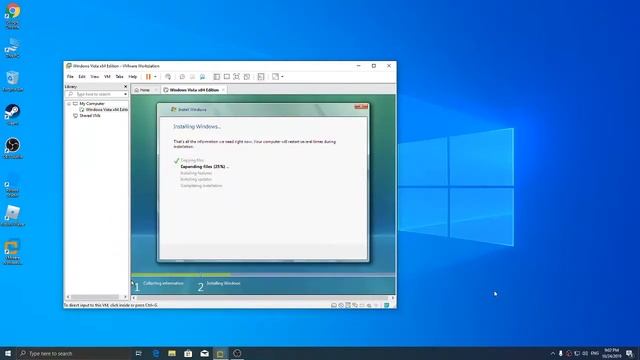Open the Edit menu in VMware
Screen dimensions: 640x360
[82, 77]
